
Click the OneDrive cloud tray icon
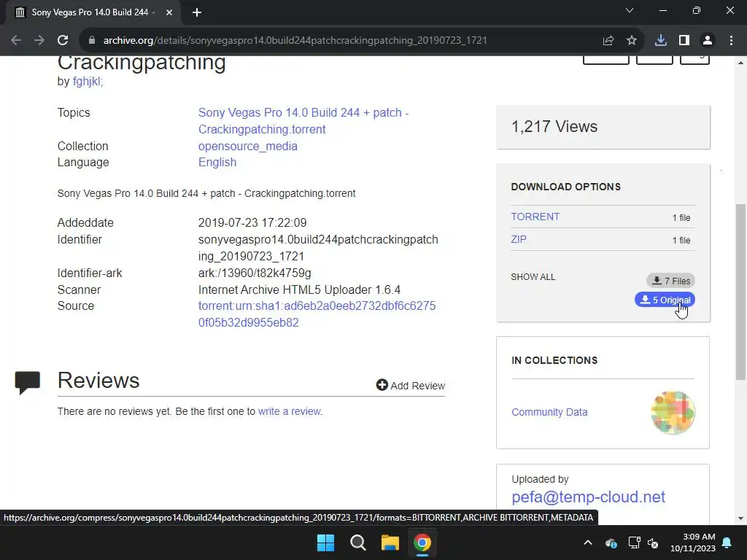coord(611,542)
